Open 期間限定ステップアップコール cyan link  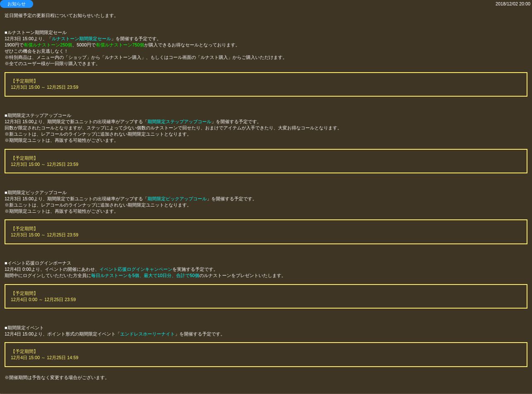coord(179,122)
